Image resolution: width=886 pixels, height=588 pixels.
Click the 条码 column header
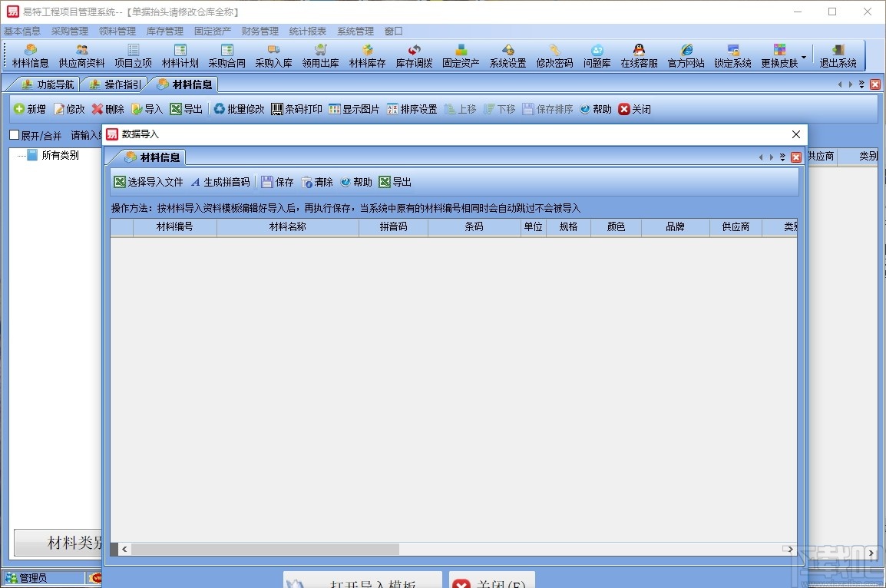474,226
